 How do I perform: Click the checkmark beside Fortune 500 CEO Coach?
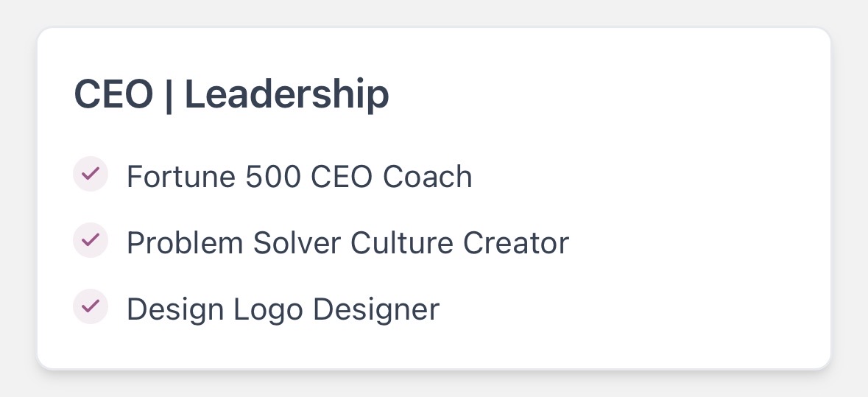(x=91, y=175)
